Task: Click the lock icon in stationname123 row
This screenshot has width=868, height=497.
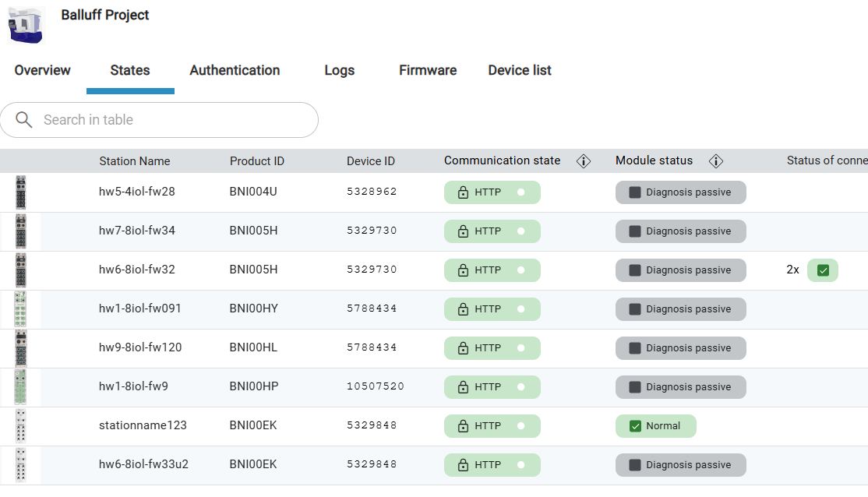Action: (463, 426)
